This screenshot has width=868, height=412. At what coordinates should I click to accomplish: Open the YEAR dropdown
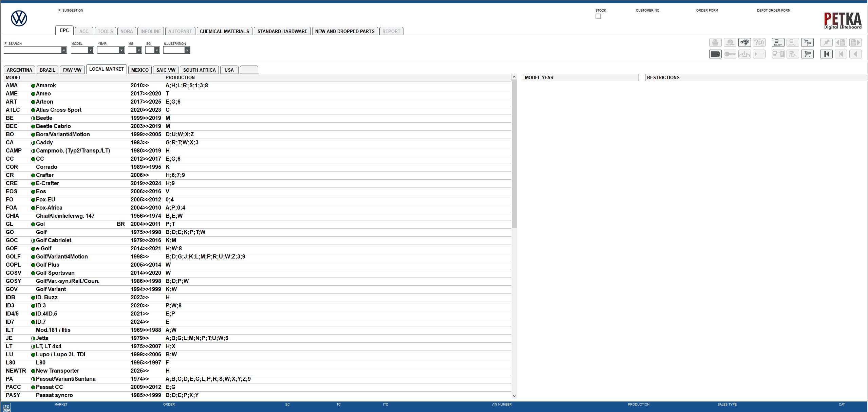coord(121,50)
